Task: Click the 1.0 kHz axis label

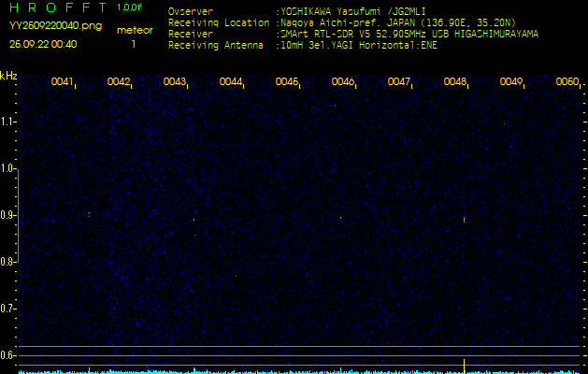Action: point(7,168)
